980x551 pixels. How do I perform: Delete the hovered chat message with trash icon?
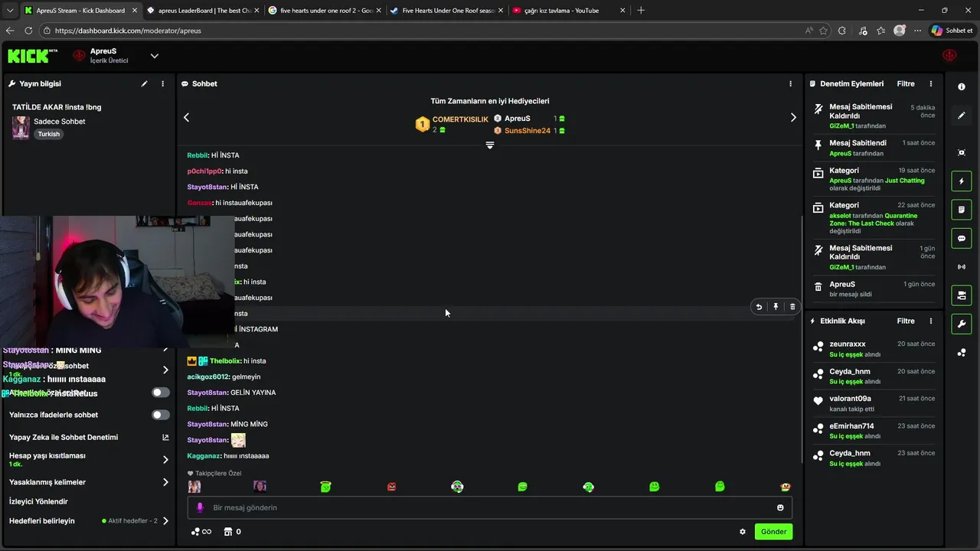pos(792,307)
